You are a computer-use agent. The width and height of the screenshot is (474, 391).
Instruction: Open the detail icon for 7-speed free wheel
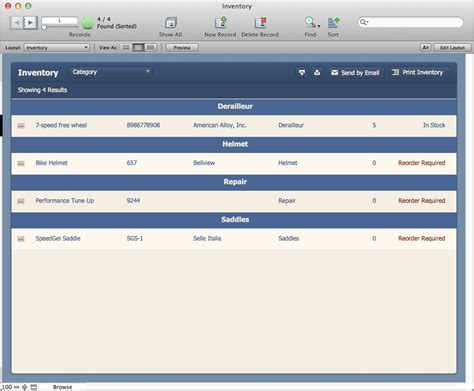pos(21,126)
